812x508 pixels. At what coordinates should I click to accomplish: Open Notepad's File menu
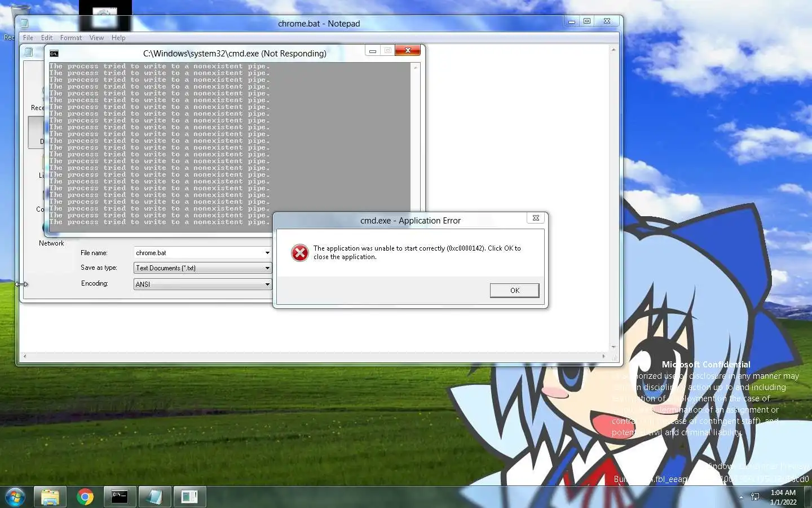pyautogui.click(x=28, y=38)
